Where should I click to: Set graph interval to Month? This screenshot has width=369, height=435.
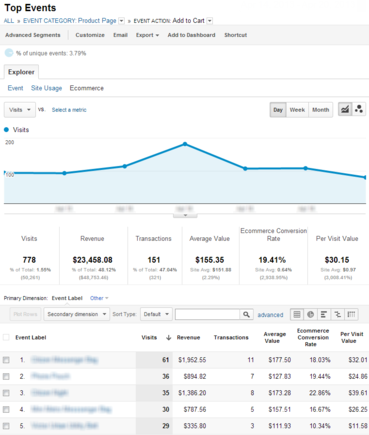click(320, 110)
